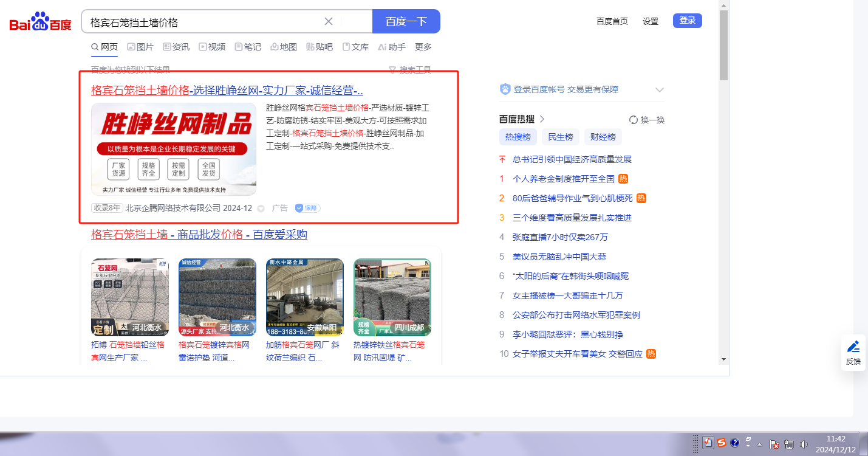This screenshot has height=456, width=868.
Task: Open 三个维度看高质量发展扎实推进 topic
Action: tap(572, 218)
